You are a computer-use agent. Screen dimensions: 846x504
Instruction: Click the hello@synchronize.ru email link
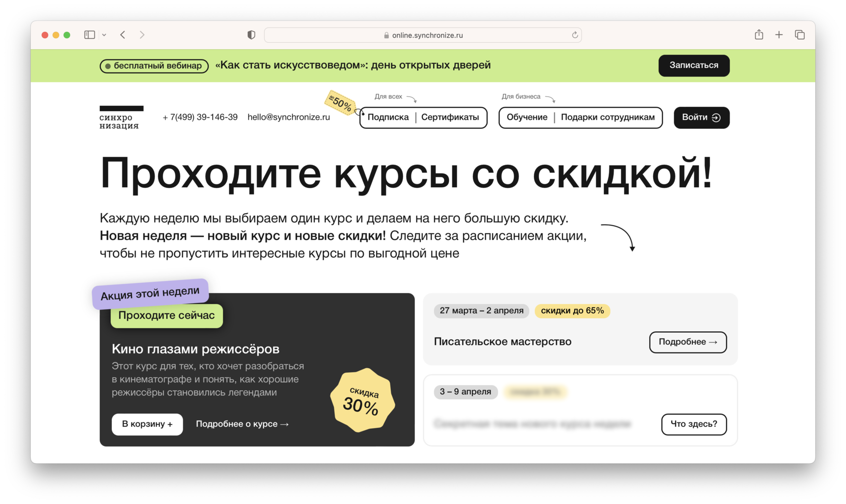pyautogui.click(x=289, y=117)
